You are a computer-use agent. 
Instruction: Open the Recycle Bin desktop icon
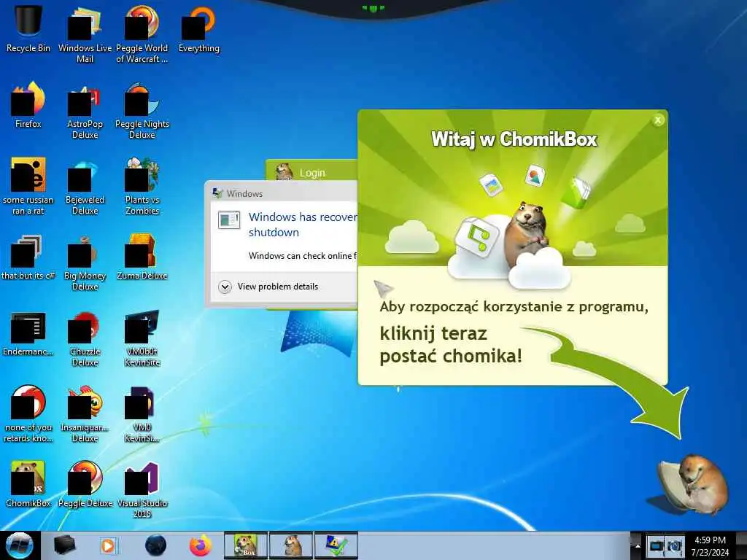28,28
